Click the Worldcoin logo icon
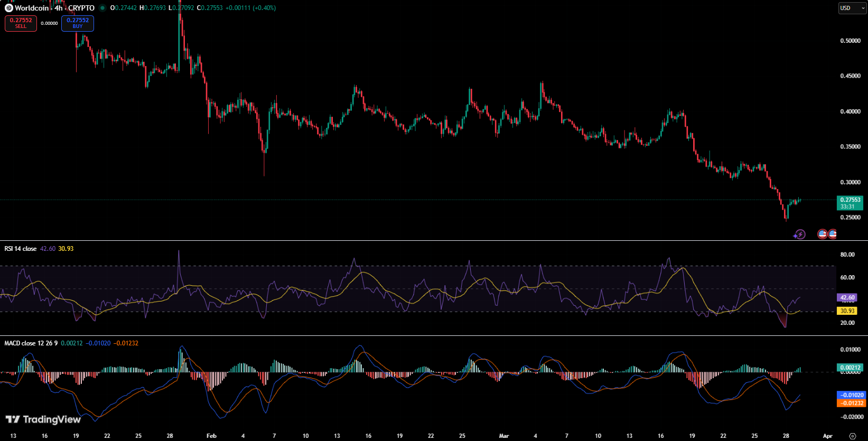 coord(8,8)
